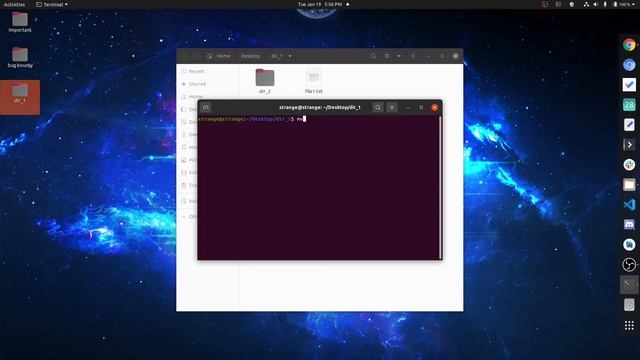Screen dimensions: 640x360
Task: Launch Google Chrome from the dock
Action: 629,44
